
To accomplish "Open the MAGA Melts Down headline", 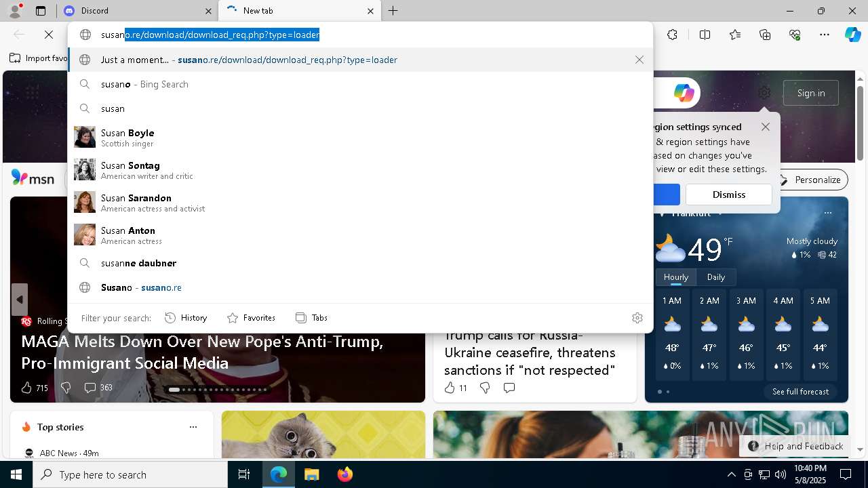I will [x=202, y=352].
